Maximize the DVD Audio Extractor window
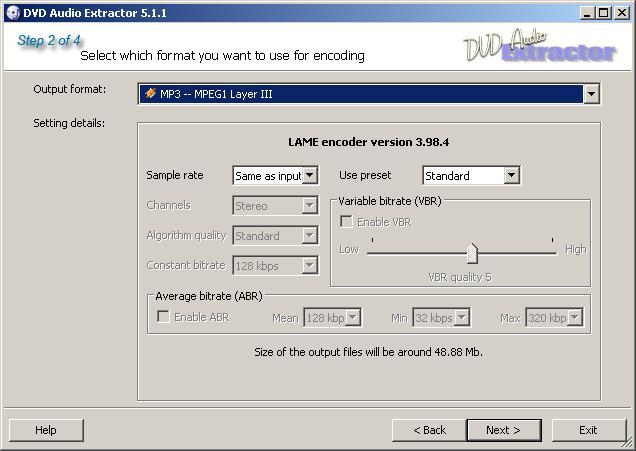The width and height of the screenshot is (636, 451). (604, 13)
